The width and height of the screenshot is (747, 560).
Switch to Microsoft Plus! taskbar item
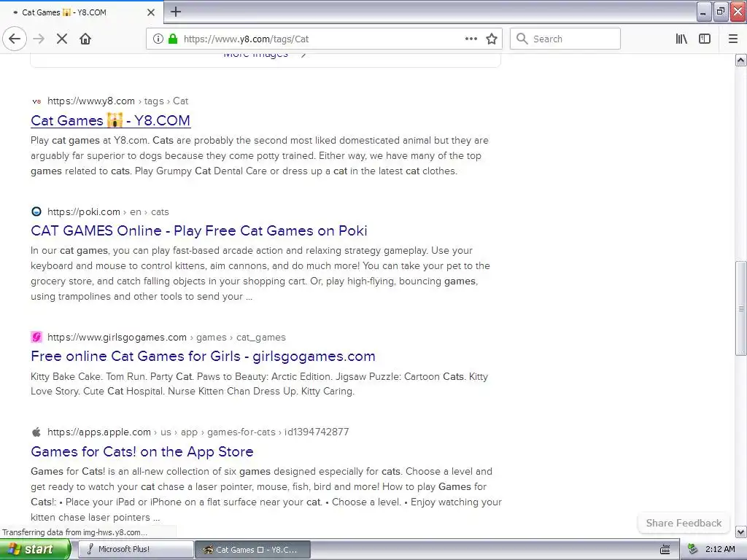(x=136, y=549)
